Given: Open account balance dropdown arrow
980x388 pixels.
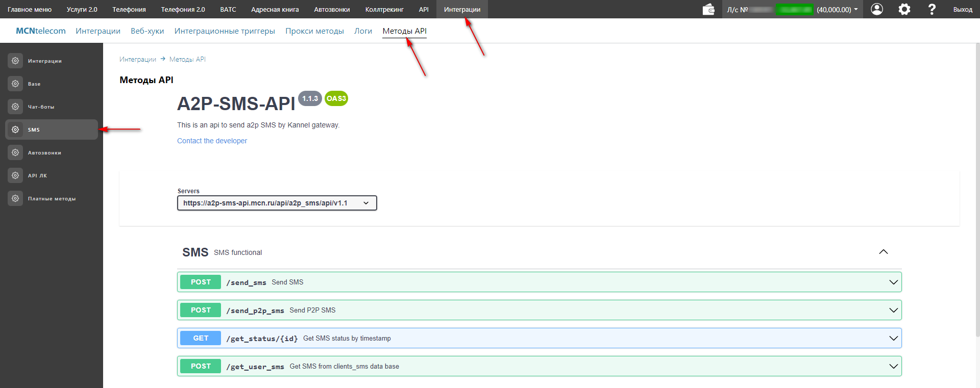Looking at the screenshot, I should [x=856, y=9].
